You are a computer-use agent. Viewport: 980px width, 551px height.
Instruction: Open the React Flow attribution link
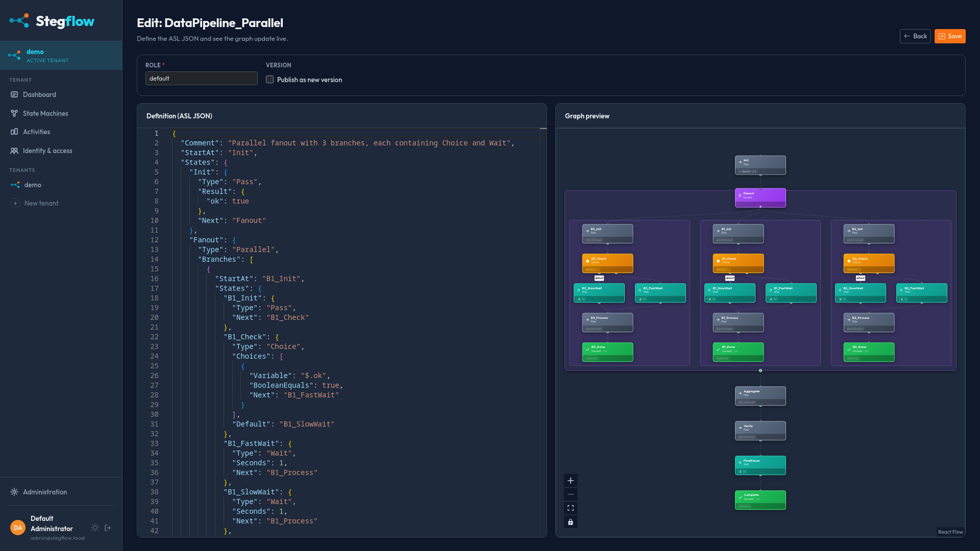950,532
